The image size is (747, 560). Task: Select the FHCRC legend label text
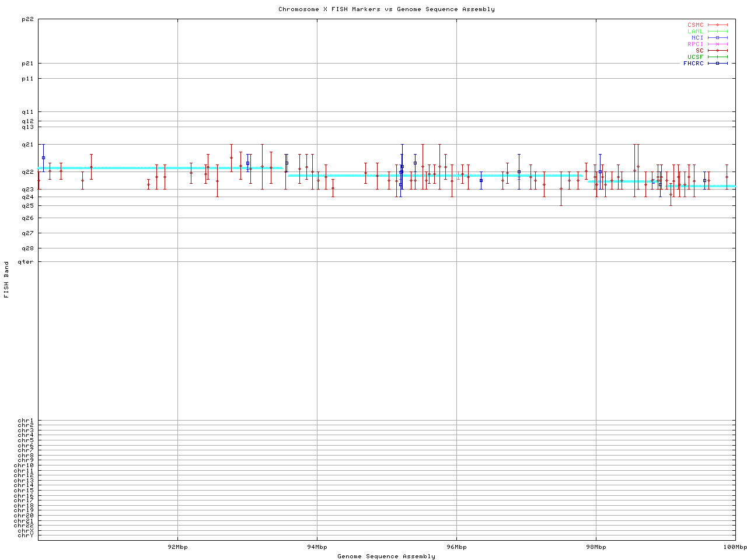(693, 64)
